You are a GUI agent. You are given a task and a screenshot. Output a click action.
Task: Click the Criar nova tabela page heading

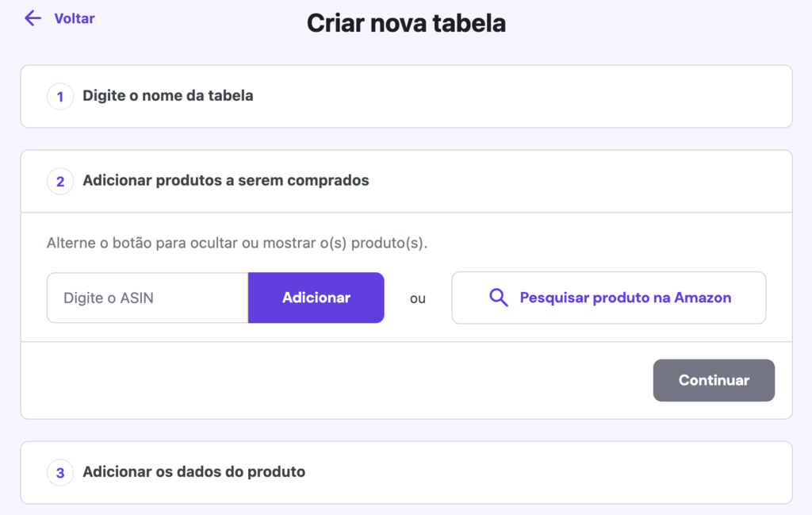tap(406, 23)
